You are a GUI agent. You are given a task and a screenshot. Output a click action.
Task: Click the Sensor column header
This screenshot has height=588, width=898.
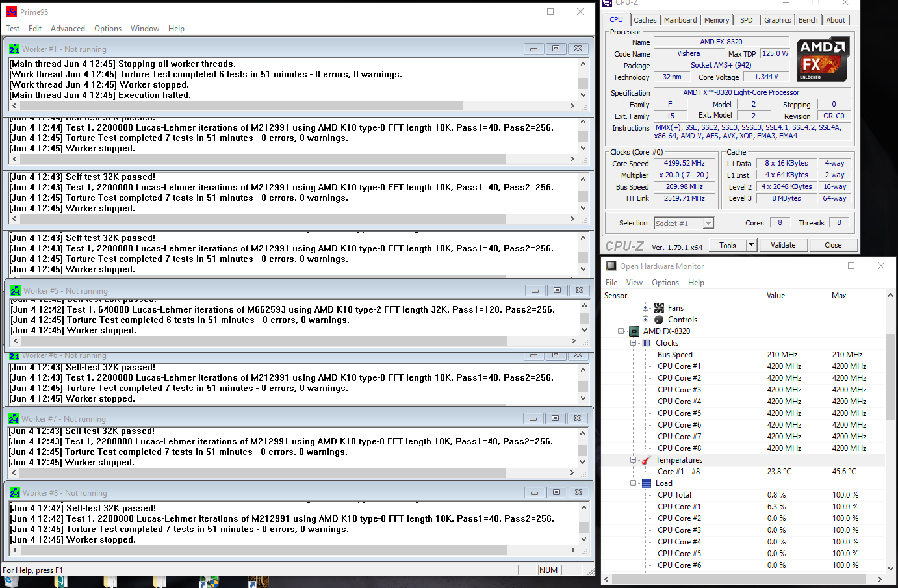tap(682, 296)
